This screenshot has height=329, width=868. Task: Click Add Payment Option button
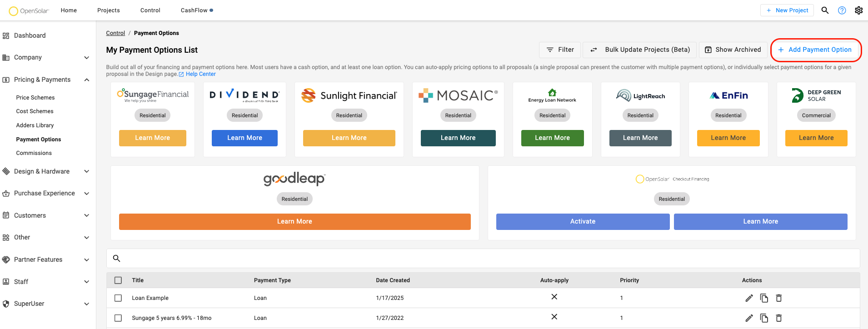[x=815, y=50]
